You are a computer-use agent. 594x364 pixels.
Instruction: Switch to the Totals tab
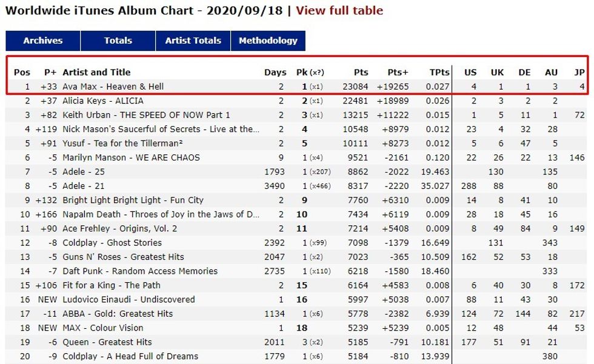pos(118,41)
